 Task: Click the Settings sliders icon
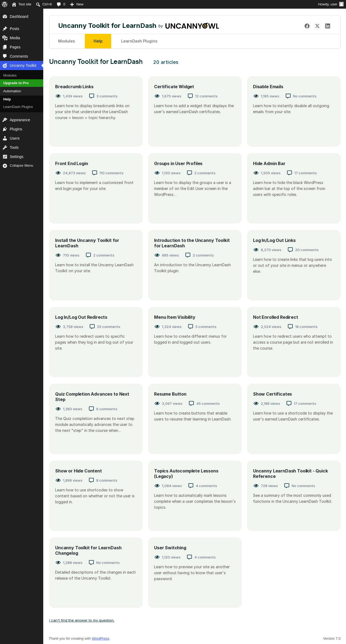point(5,157)
